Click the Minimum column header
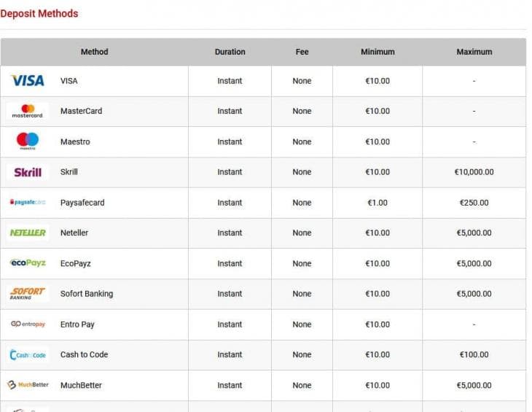This screenshot has width=532, height=412. pyautogui.click(x=378, y=52)
